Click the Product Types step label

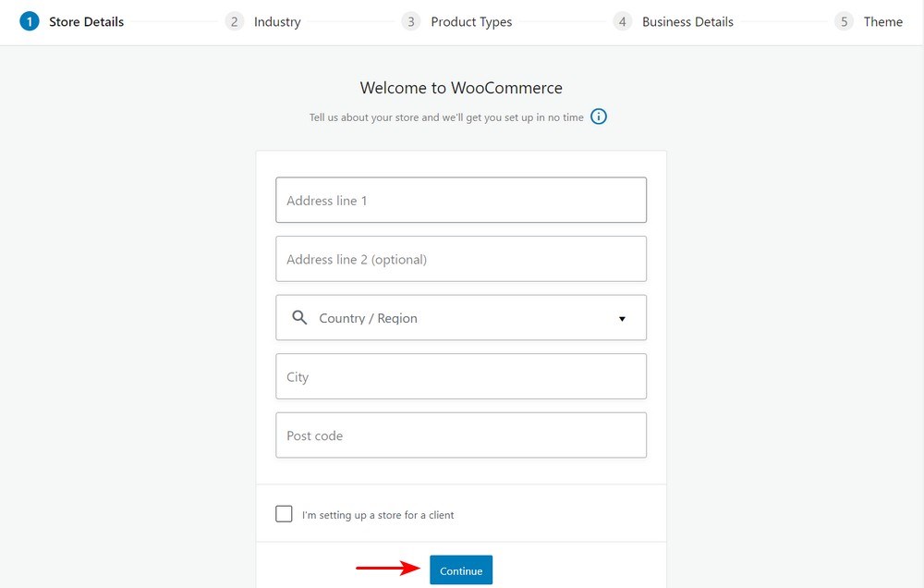(x=471, y=21)
